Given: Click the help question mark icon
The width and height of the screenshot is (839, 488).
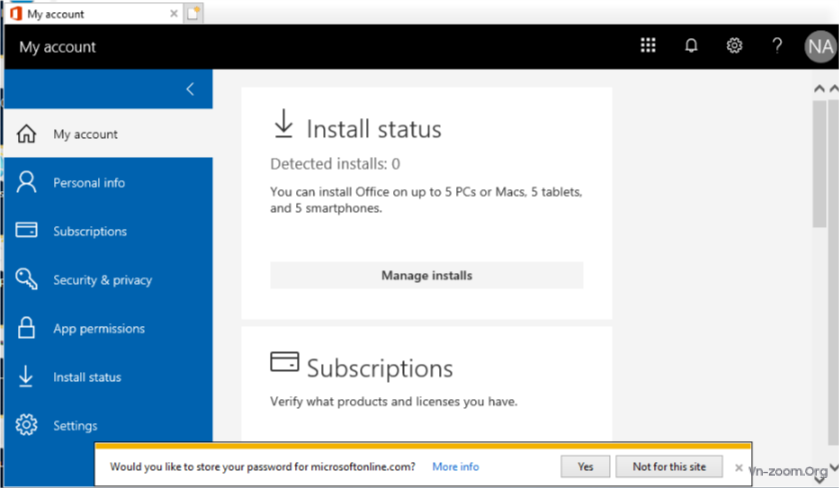Looking at the screenshot, I should tap(777, 46).
